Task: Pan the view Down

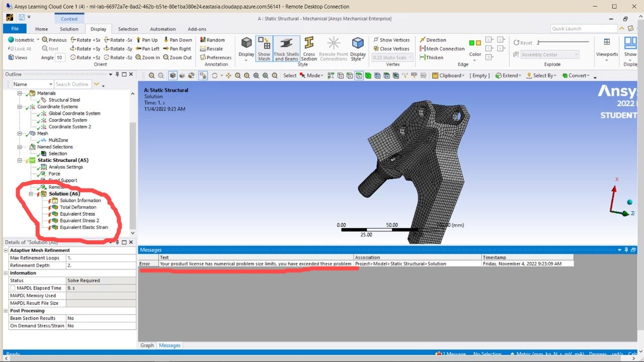Action: click(x=177, y=40)
